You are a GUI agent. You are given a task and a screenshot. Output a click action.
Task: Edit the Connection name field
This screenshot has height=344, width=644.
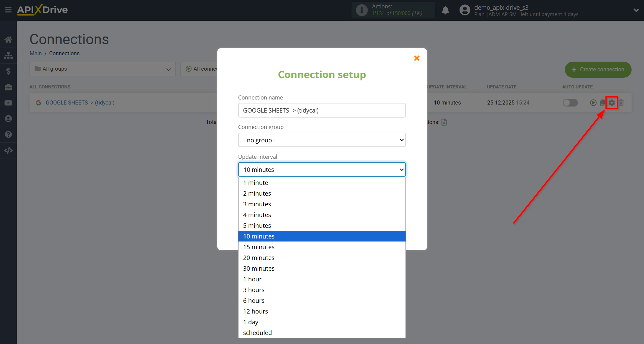click(x=322, y=110)
